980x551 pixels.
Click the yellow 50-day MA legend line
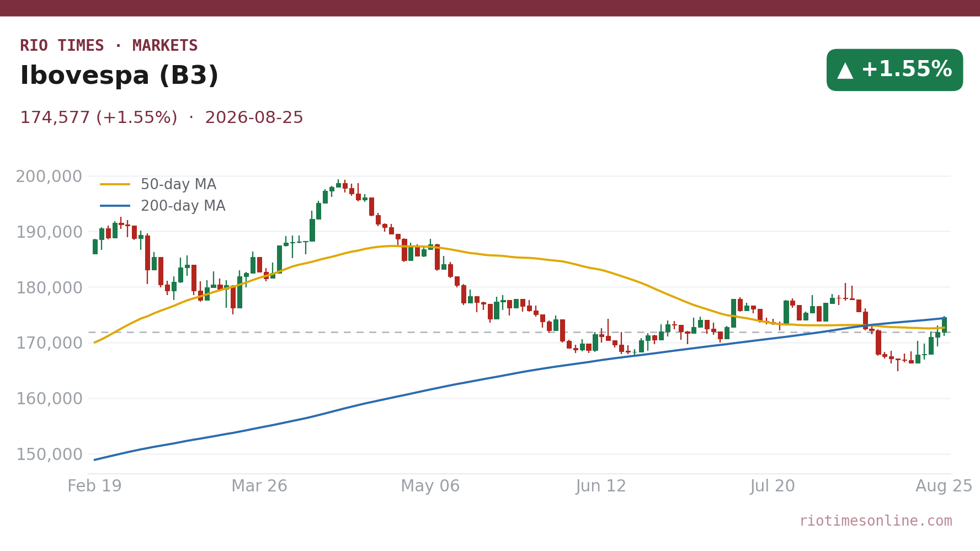point(115,185)
